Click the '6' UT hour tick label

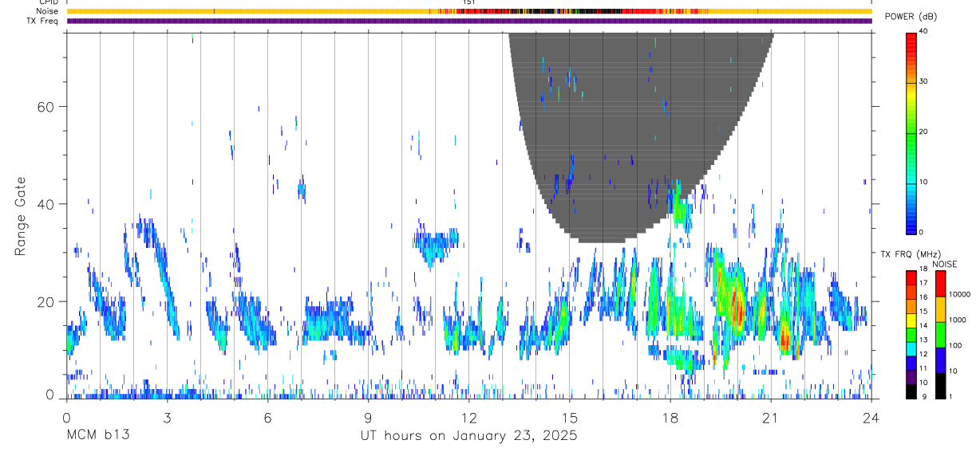click(x=267, y=417)
